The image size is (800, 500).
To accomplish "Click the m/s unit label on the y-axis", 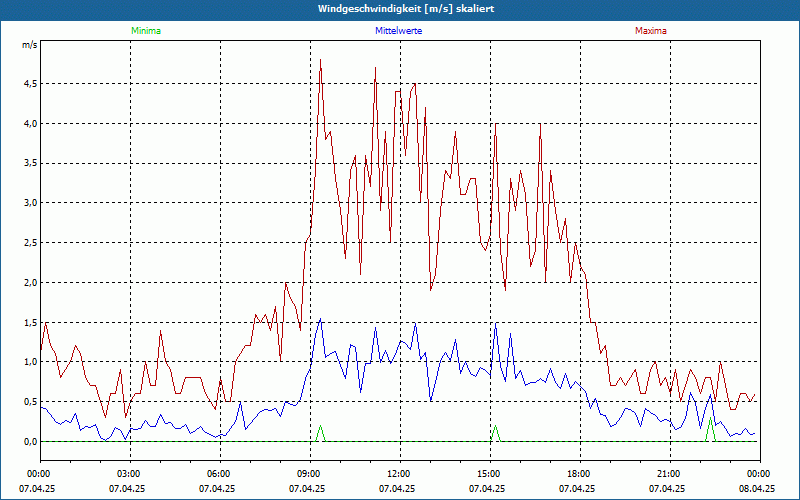I will pos(29,45).
